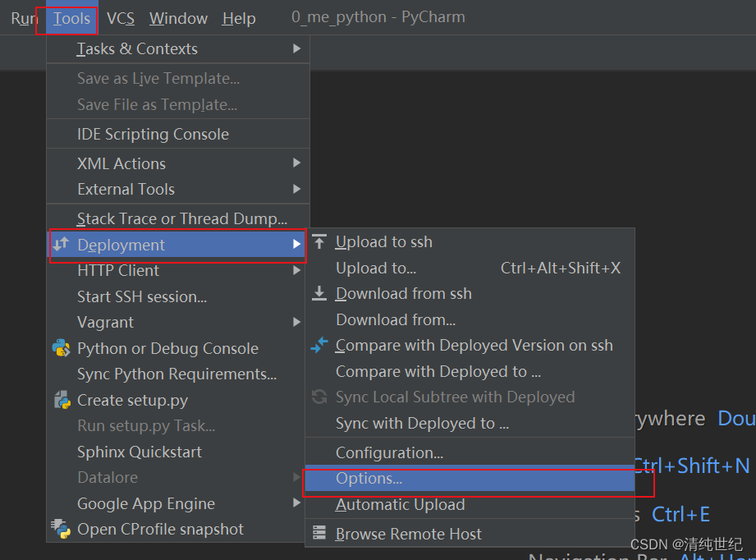Screen dimensions: 756x560
Task: Expand the External Tools submenu arrow
Action: pyautogui.click(x=296, y=189)
